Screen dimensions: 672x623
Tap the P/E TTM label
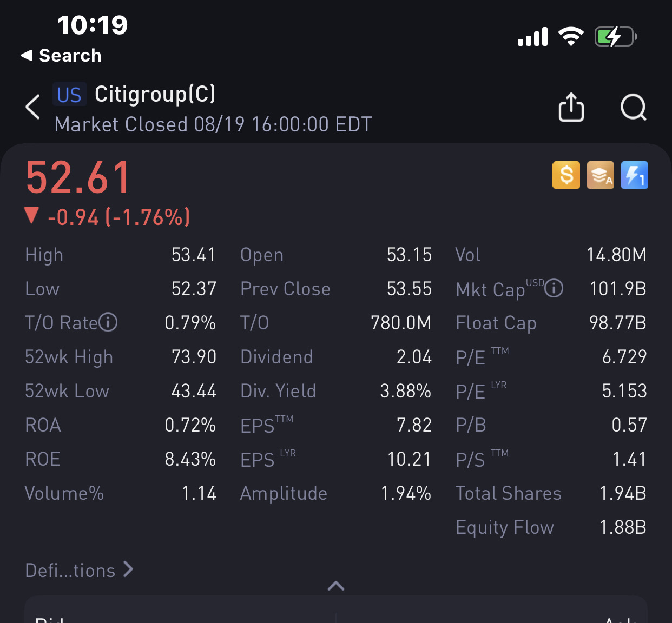click(482, 357)
